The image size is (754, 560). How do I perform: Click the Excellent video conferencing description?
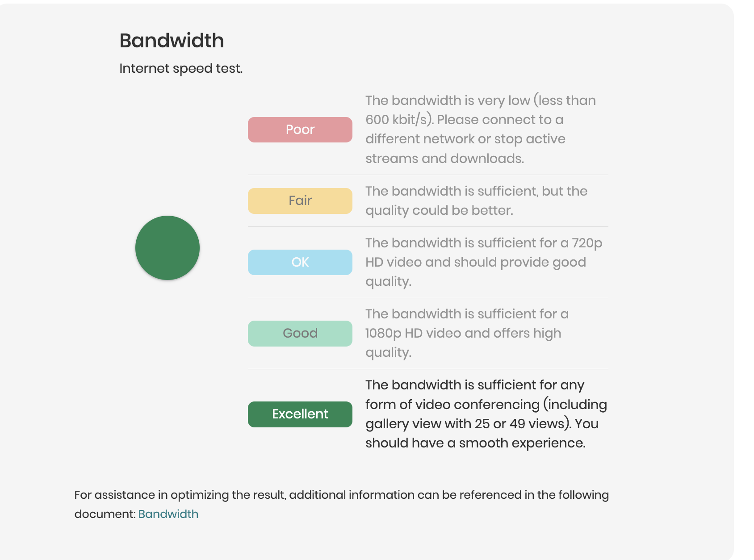click(486, 414)
